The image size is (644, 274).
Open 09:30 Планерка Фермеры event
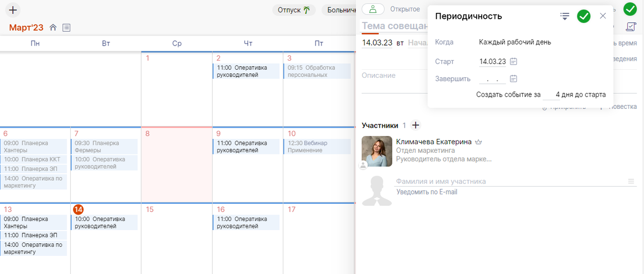[104, 146]
